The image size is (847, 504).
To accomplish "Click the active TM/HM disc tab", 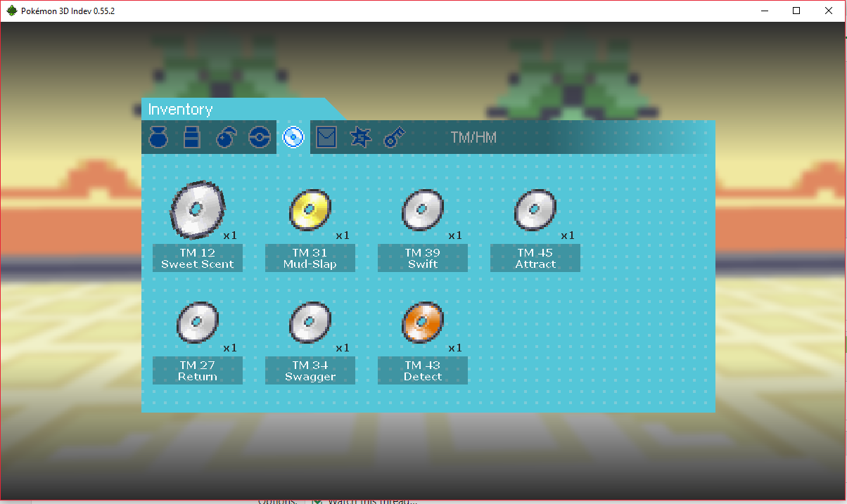I will 293,137.
